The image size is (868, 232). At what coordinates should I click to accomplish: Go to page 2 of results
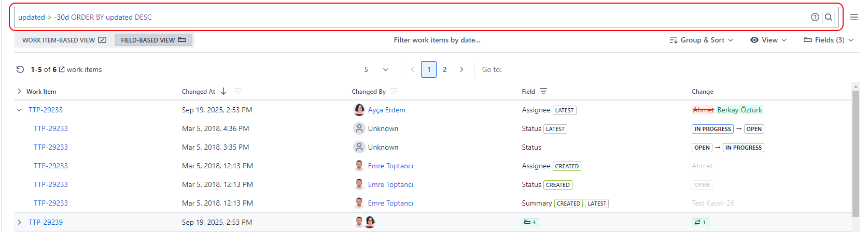444,69
